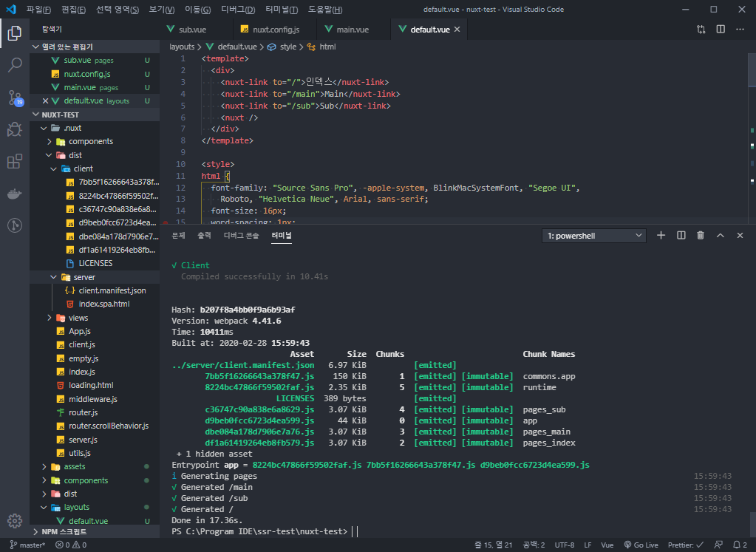This screenshot has height=552, width=756.
Task: Maximize the panel size with up chevron
Action: coord(721,235)
